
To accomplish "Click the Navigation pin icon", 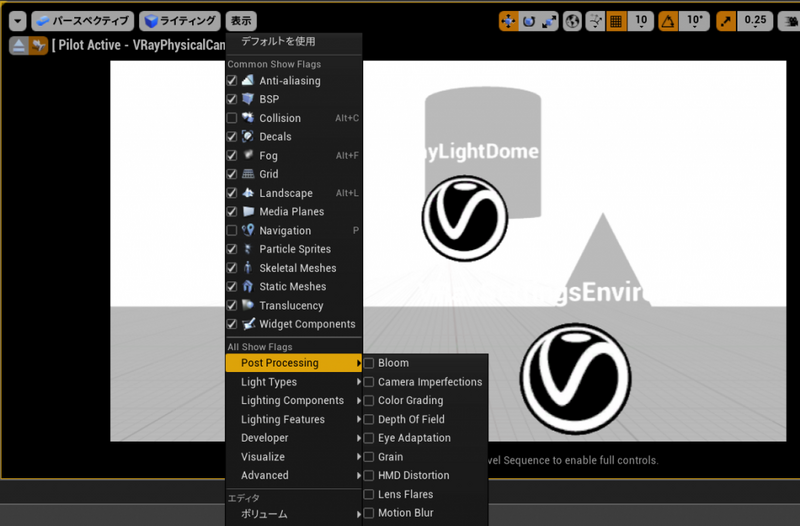I will click(248, 230).
